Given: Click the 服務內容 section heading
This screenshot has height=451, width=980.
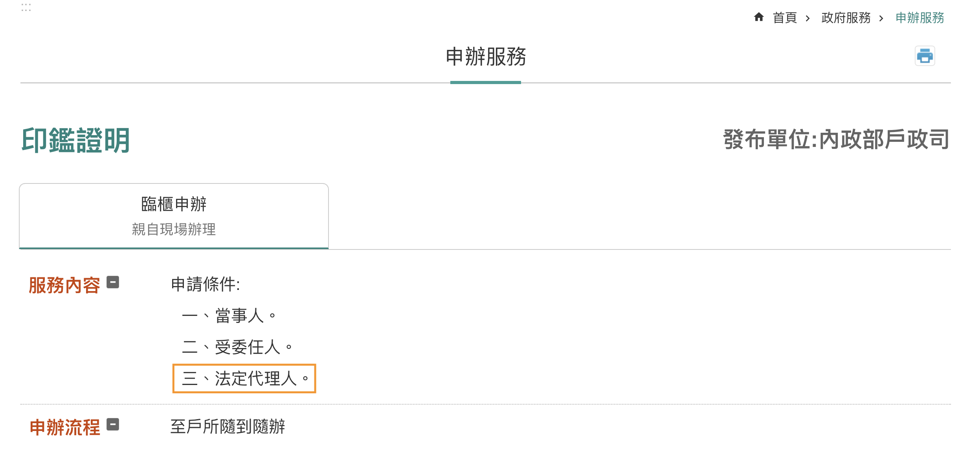Looking at the screenshot, I should (x=64, y=285).
